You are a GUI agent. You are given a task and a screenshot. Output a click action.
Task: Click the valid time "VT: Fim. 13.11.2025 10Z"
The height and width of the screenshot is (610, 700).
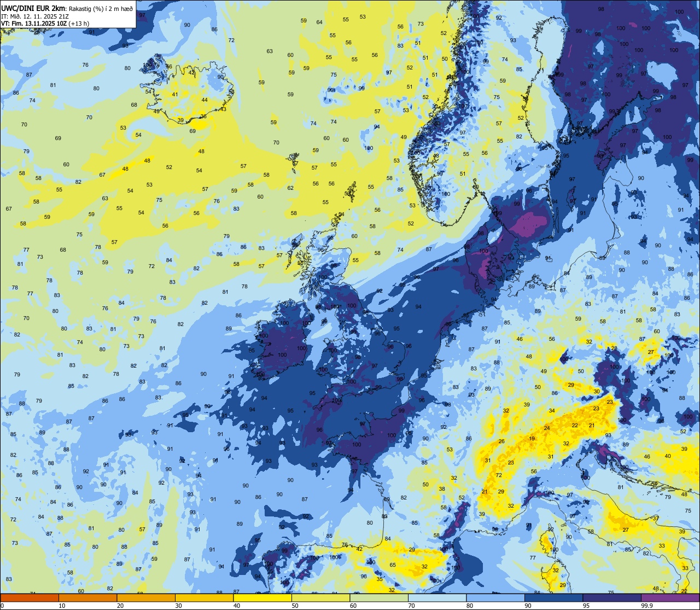34,24
